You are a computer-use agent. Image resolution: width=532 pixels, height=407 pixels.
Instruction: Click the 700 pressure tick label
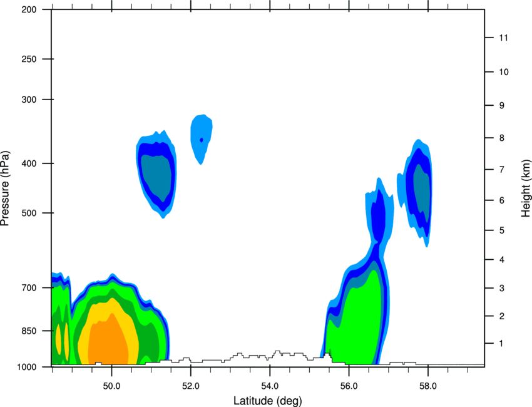(x=29, y=287)
